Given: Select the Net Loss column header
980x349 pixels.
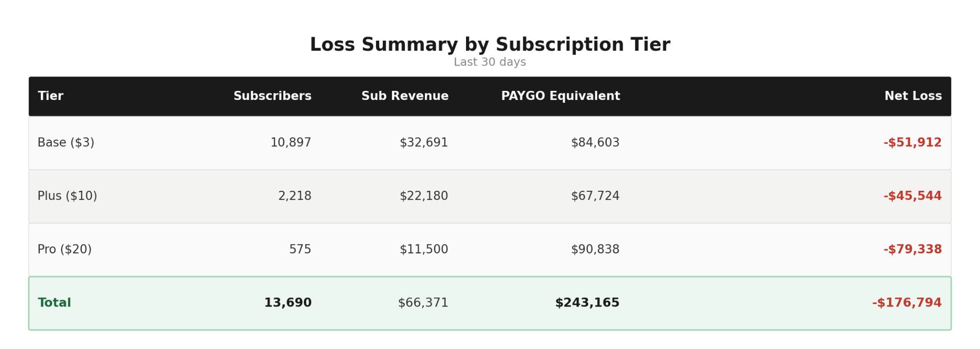Looking at the screenshot, I should (913, 96).
